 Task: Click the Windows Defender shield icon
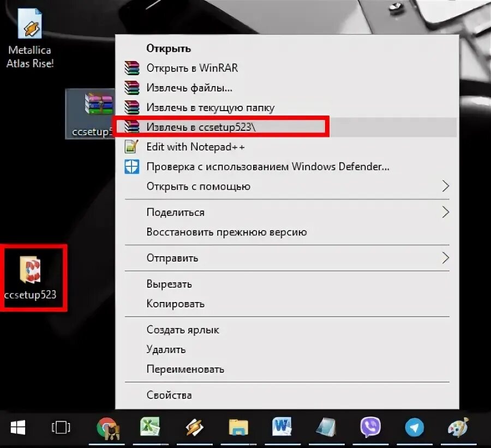click(x=132, y=166)
